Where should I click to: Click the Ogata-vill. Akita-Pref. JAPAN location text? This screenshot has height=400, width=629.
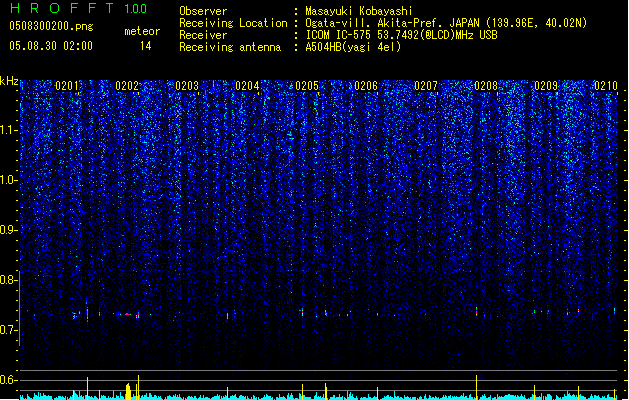[x=446, y=23]
